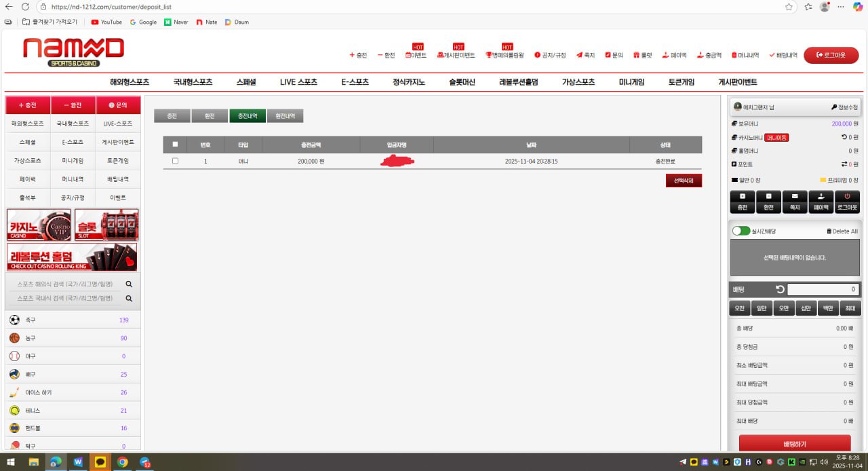Tick the checkbox for deposit row 1
868x471 pixels.
(x=176, y=161)
